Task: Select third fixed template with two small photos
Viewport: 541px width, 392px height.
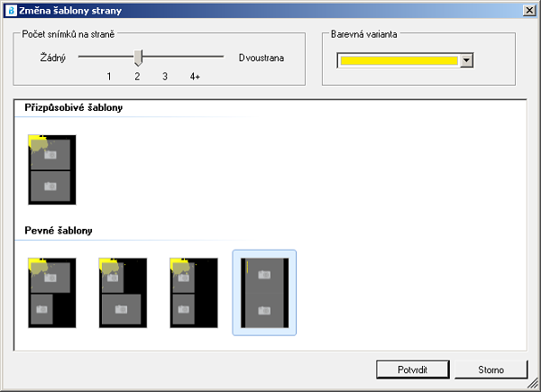Action: 194,292
